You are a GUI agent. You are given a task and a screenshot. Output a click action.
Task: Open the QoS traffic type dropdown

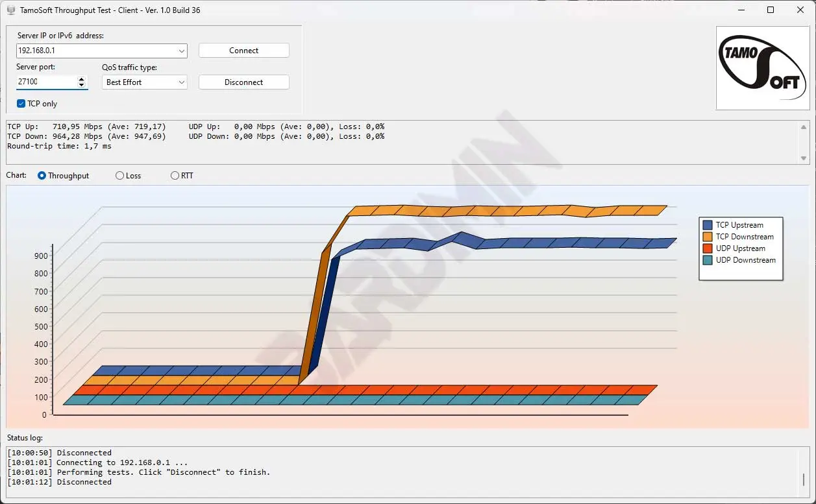[x=181, y=82]
